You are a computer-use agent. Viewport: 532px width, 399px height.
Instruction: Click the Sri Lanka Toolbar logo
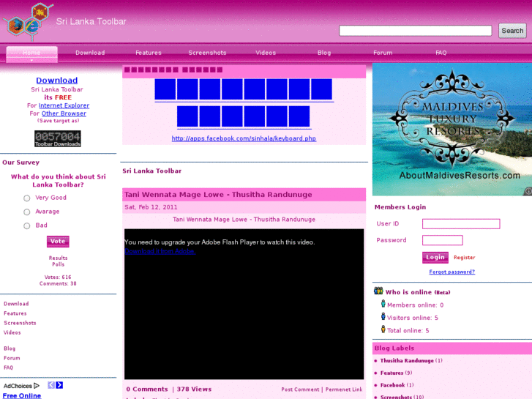point(29,20)
